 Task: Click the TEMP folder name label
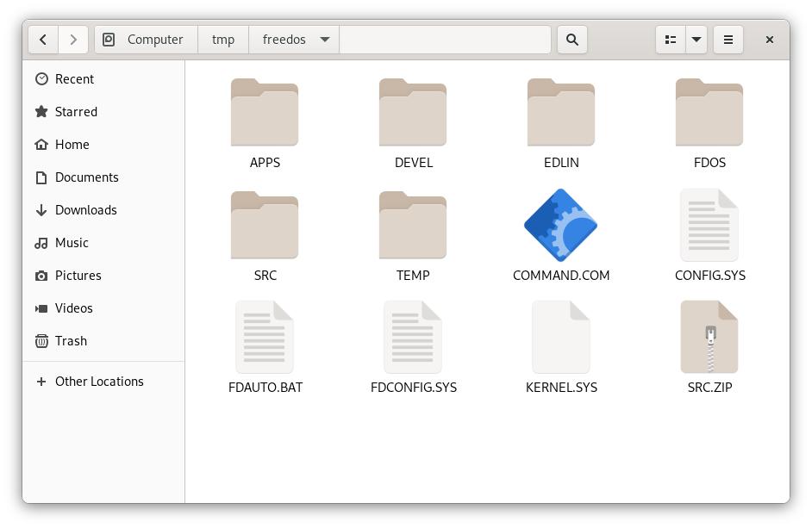click(413, 276)
